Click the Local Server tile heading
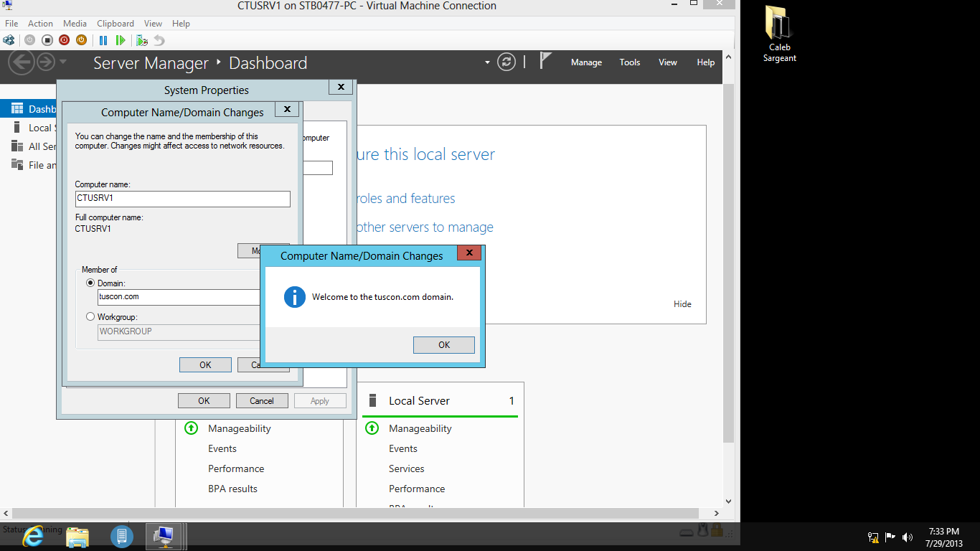The image size is (980, 551). coord(419,401)
